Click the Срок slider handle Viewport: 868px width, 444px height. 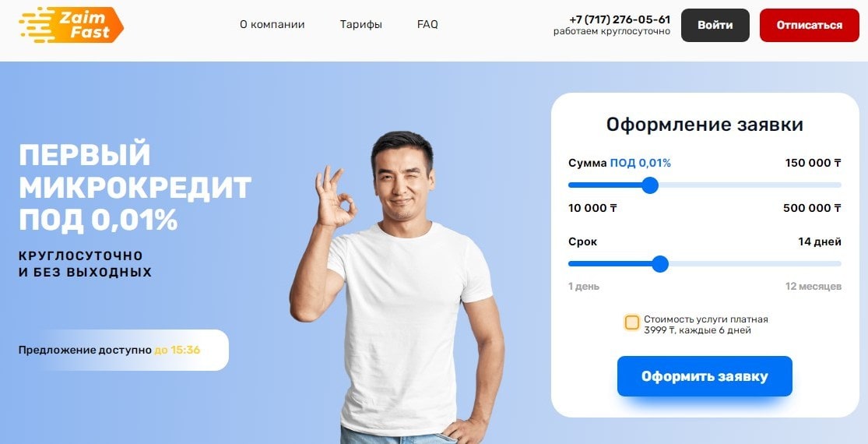click(660, 264)
